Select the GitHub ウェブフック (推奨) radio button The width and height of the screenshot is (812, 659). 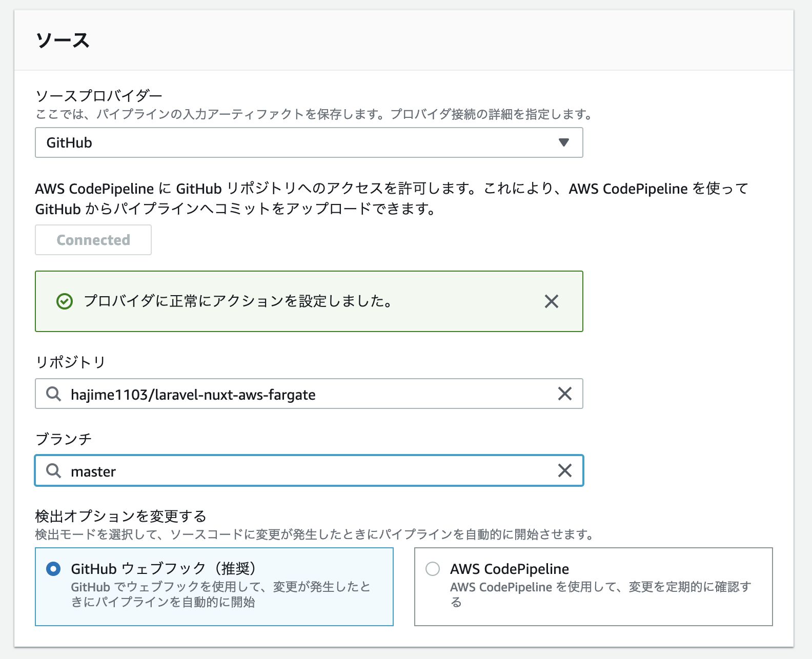(x=53, y=569)
